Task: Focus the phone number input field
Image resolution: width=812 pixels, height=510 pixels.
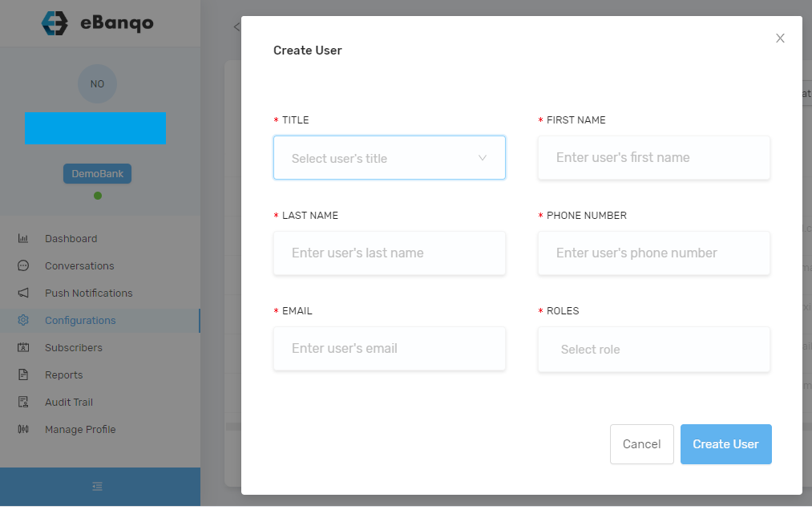Action: (x=653, y=253)
